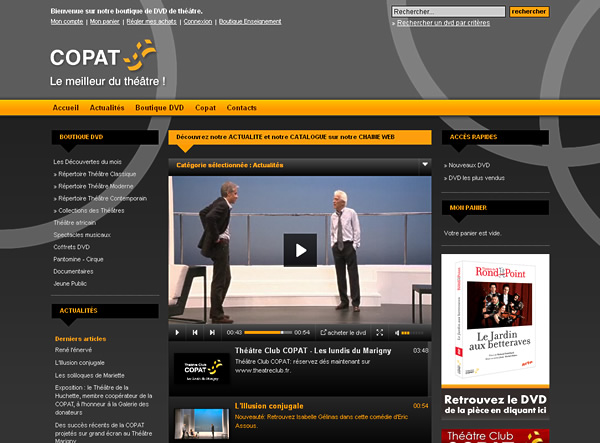Click 'Théâtre Club COPAT - Les lundis du Marigny' title
Image resolution: width=600 pixels, height=443 pixels.
click(x=313, y=350)
